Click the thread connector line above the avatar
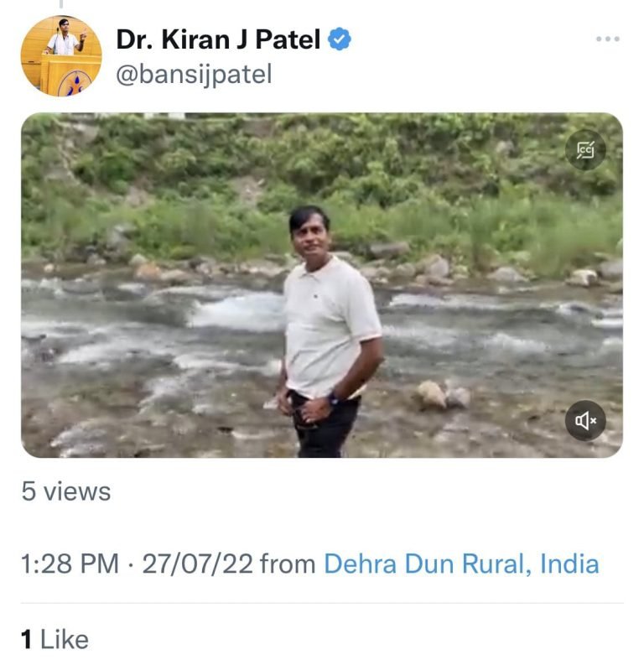The height and width of the screenshot is (660, 644). click(60, 4)
